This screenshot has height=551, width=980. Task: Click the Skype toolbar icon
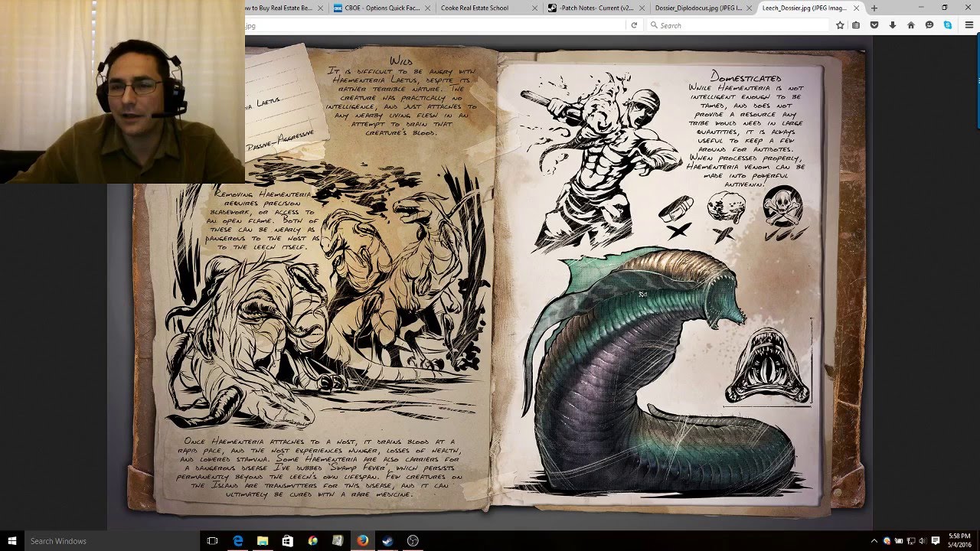948,25
